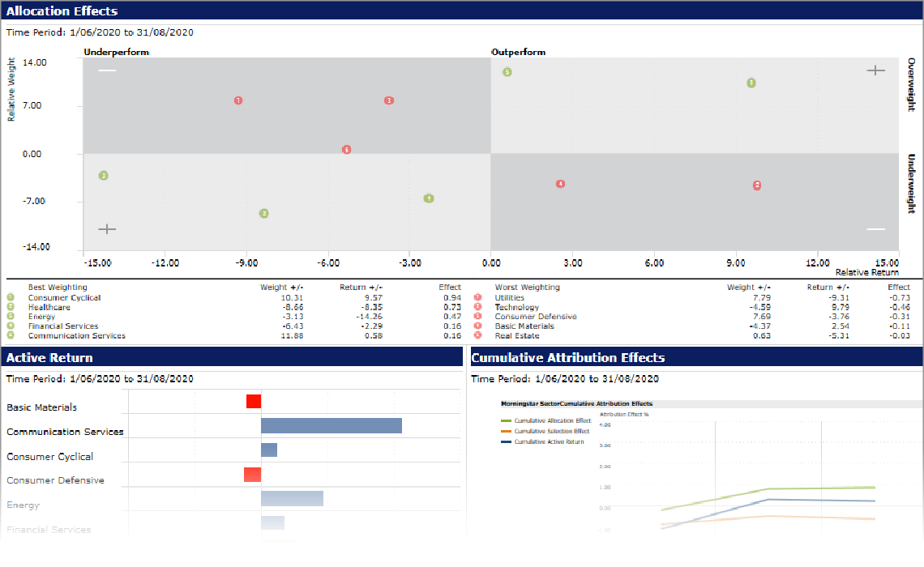Click the Worst Weighting column heading
The image size is (924, 567).
(527, 288)
